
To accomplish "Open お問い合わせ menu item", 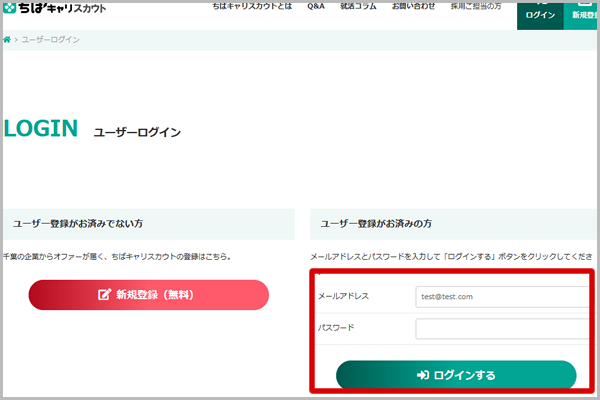I will tap(413, 6).
